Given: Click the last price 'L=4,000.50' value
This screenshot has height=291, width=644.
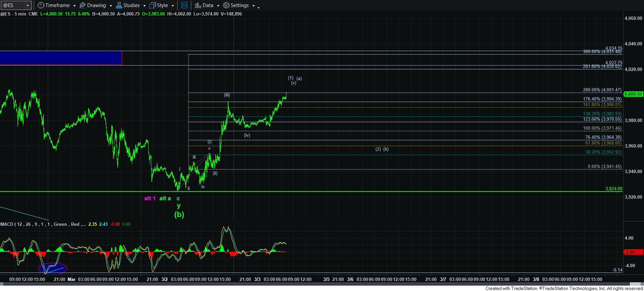Looking at the screenshot, I should [x=51, y=14].
